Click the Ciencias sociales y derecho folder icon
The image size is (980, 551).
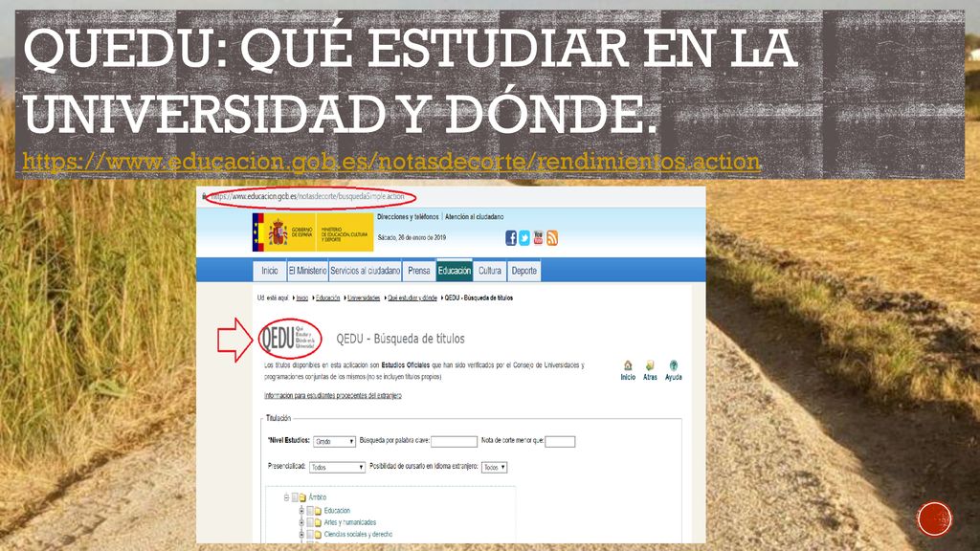(x=318, y=535)
